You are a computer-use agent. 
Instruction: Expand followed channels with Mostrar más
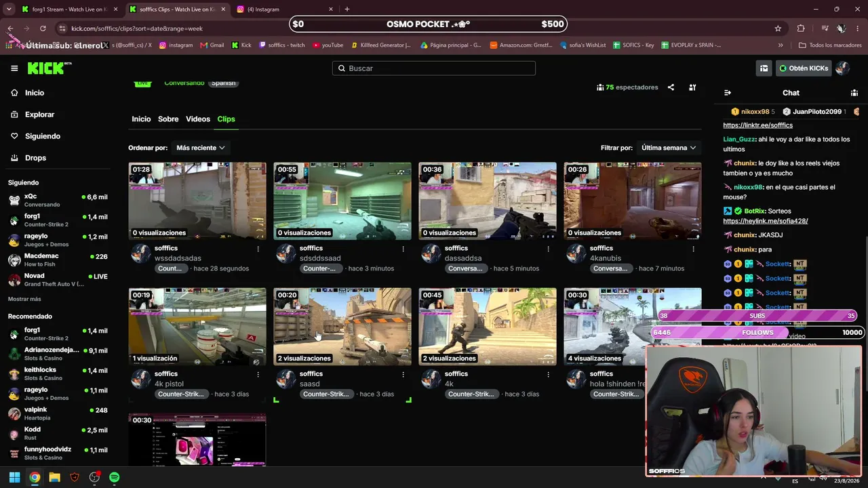coord(24,299)
